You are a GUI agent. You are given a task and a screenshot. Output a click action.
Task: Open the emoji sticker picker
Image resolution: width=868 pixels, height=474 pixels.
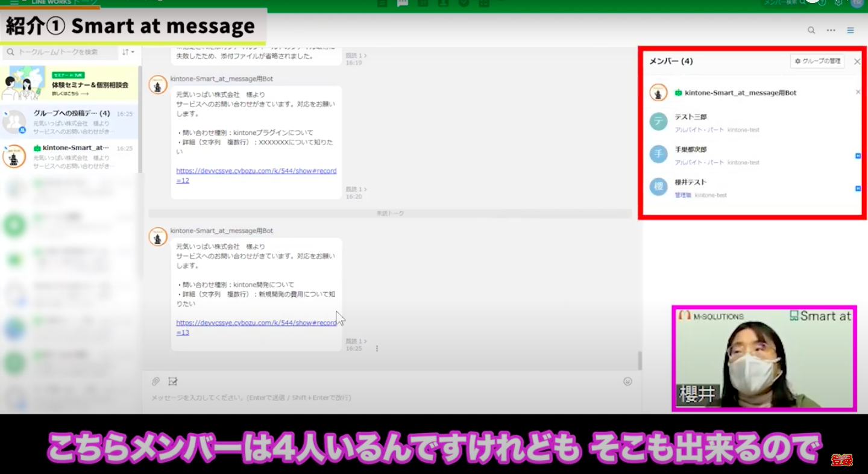pos(627,381)
